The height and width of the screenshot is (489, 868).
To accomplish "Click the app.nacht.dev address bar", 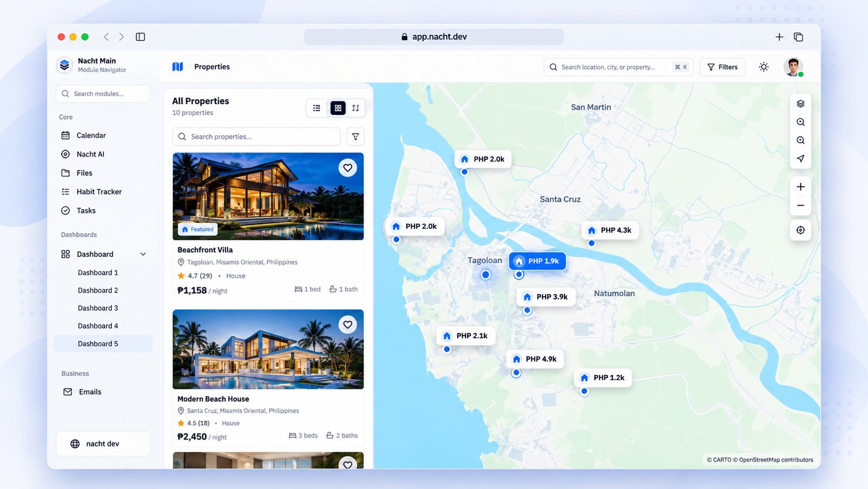I will [x=434, y=37].
